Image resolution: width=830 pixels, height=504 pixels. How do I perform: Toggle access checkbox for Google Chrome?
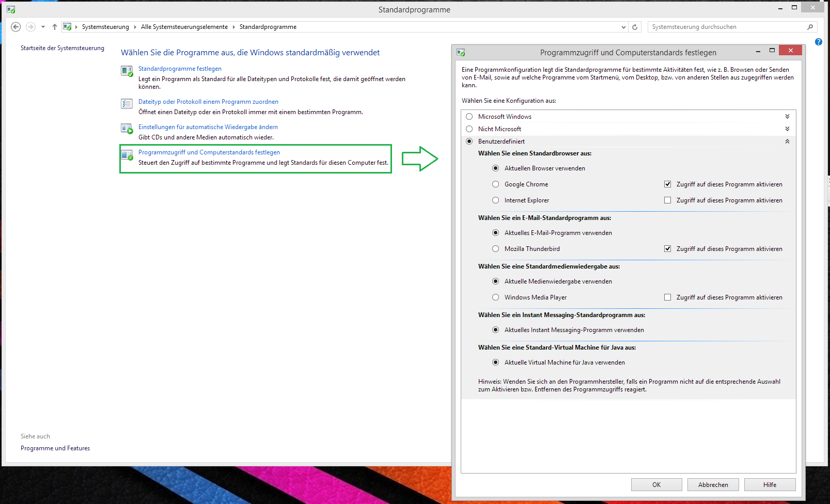tap(668, 184)
